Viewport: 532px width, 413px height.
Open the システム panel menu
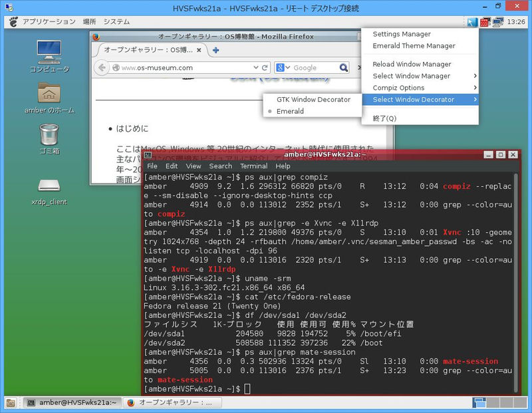click(116, 22)
